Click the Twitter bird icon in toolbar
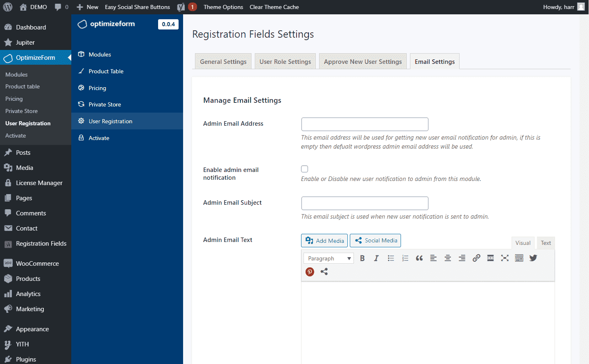Viewport: 589px width, 364px height. (x=533, y=258)
